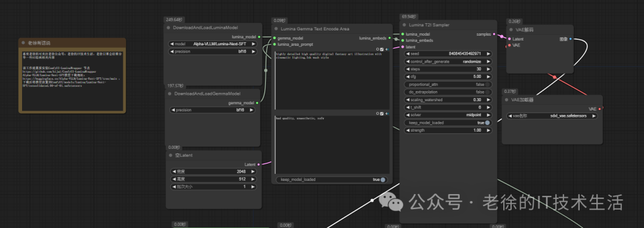Image resolution: width=644 pixels, height=228 pixels.
Task: Click the samples output port on Lumina T2I Sampler
Action: pyautogui.click(x=494, y=34)
